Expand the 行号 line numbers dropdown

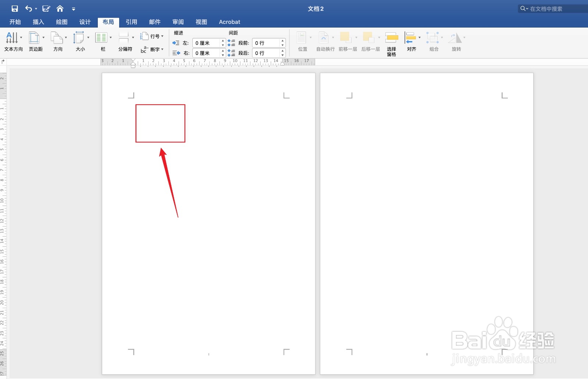(162, 36)
